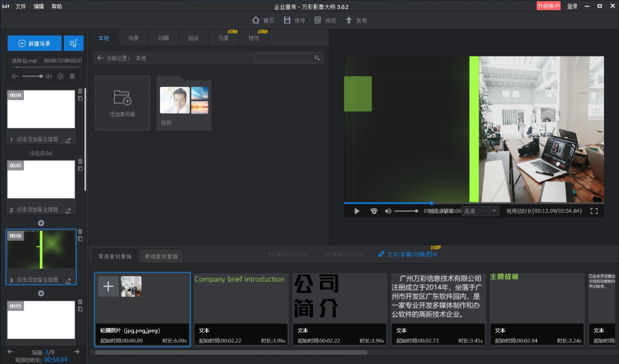This screenshot has width=619, height=364.
Task: Copy scene 3 icon
Action: (x=80, y=239)
